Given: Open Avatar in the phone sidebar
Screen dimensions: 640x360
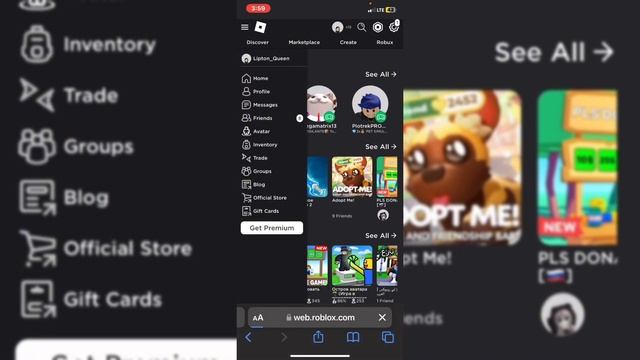Looking at the screenshot, I should point(256,131).
